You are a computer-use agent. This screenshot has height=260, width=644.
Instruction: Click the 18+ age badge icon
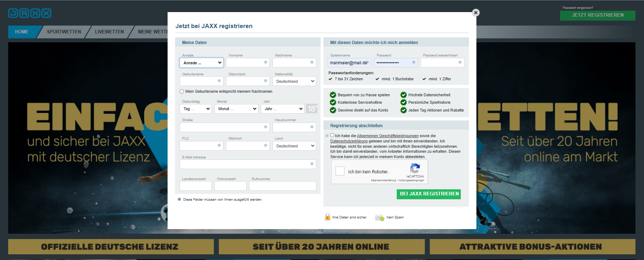[x=312, y=108]
